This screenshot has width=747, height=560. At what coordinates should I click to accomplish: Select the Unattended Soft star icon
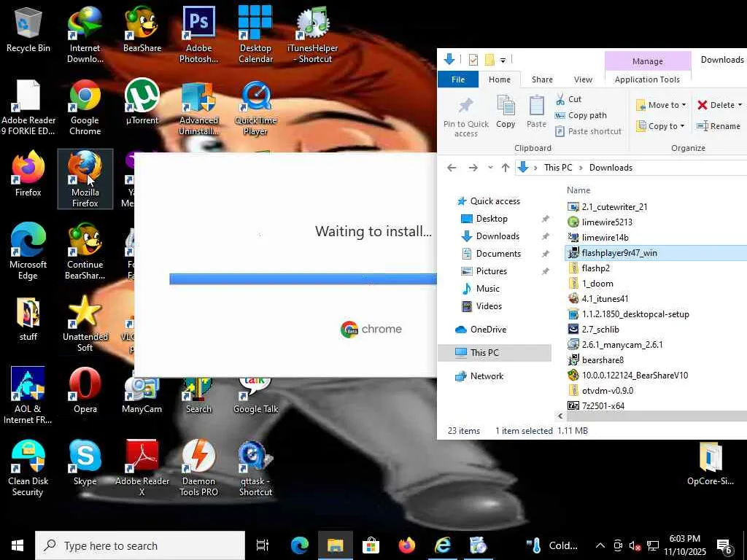pos(85,323)
